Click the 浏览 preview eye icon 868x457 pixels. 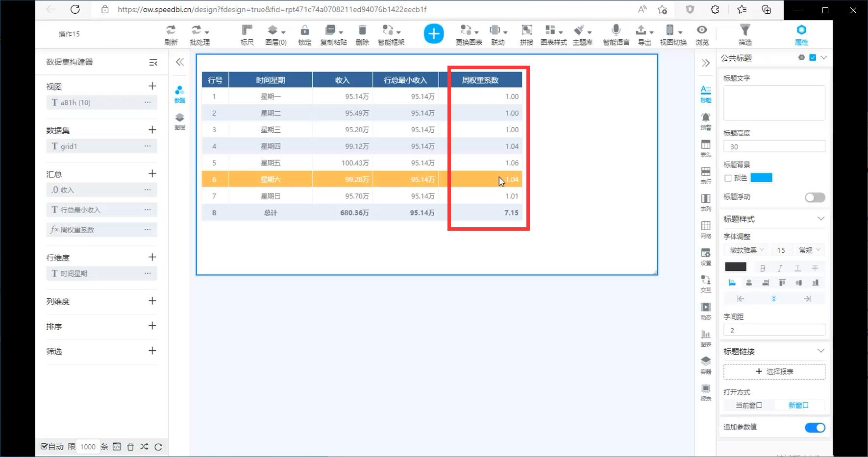coord(702,34)
